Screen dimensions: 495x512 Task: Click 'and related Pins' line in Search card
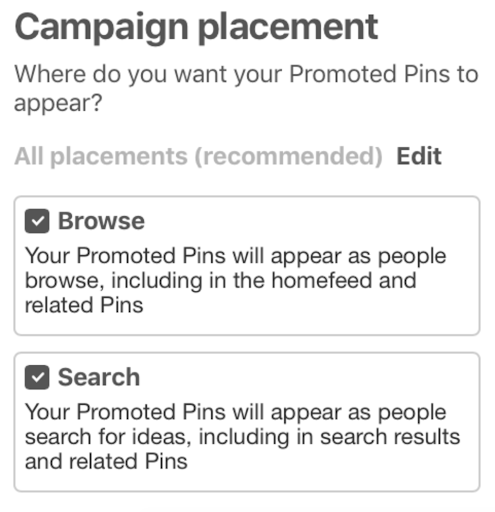coord(106,462)
